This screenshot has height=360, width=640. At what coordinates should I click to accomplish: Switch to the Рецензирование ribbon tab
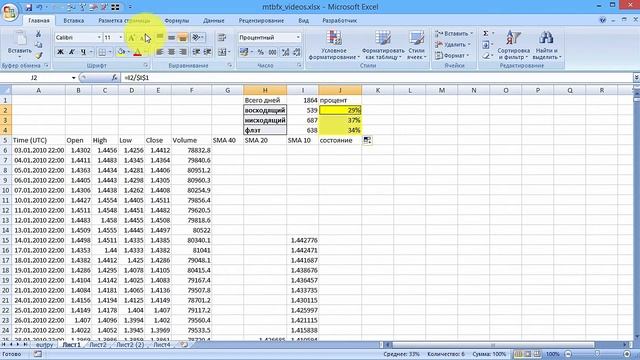click(261, 20)
